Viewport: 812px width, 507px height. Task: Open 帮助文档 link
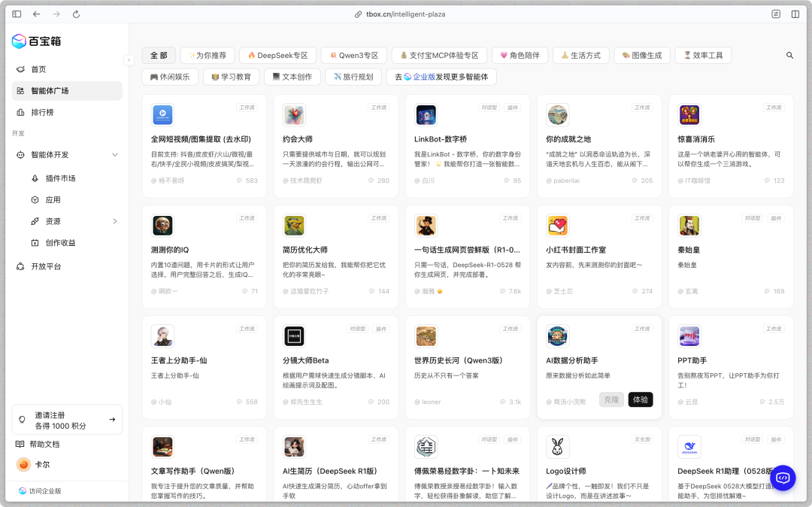pos(38,445)
